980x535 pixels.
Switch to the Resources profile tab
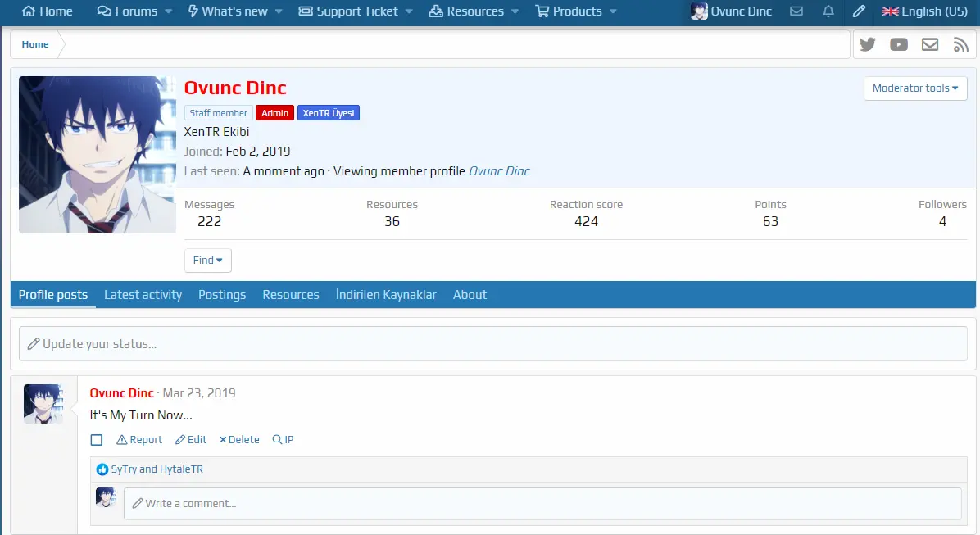(291, 295)
